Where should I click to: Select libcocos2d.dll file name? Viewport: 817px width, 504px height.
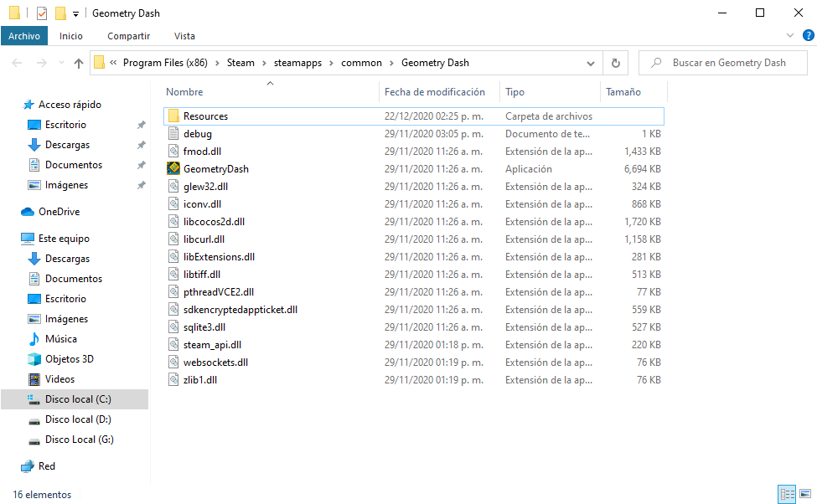pyautogui.click(x=214, y=222)
